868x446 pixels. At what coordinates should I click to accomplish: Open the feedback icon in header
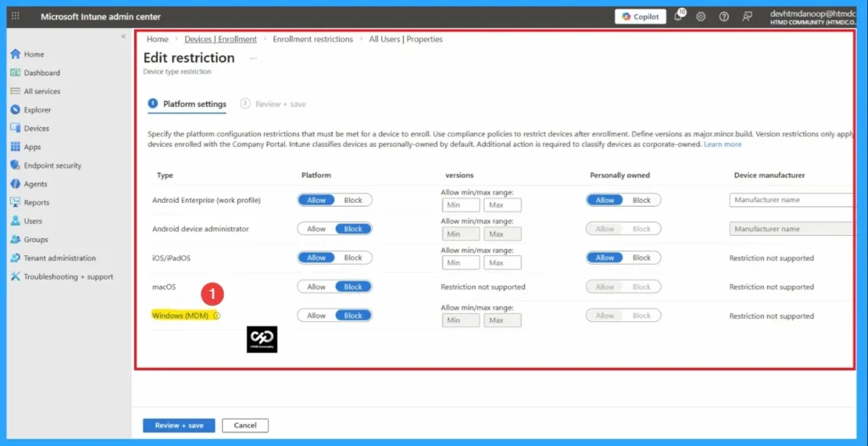pyautogui.click(x=748, y=17)
